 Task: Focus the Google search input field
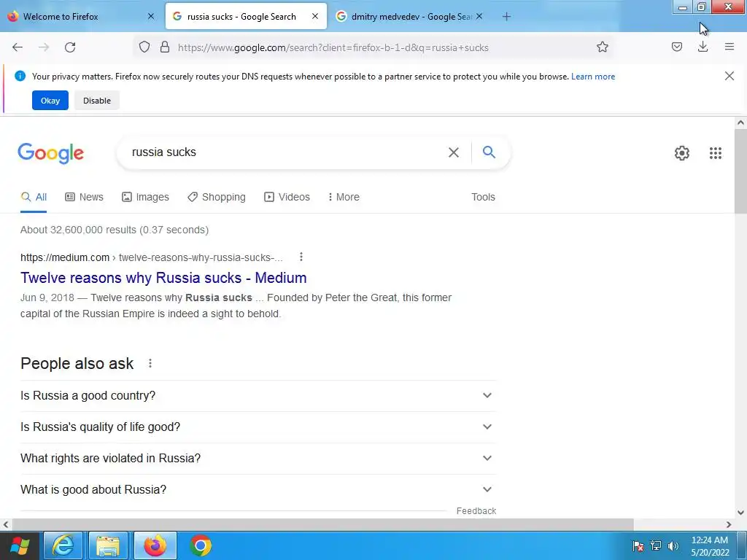click(x=286, y=152)
